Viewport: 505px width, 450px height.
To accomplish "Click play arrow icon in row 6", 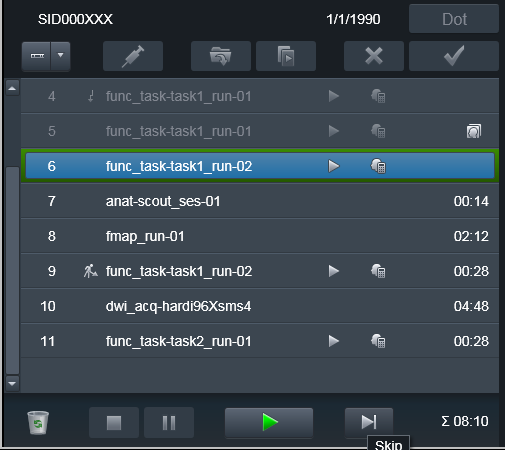I will pos(334,166).
